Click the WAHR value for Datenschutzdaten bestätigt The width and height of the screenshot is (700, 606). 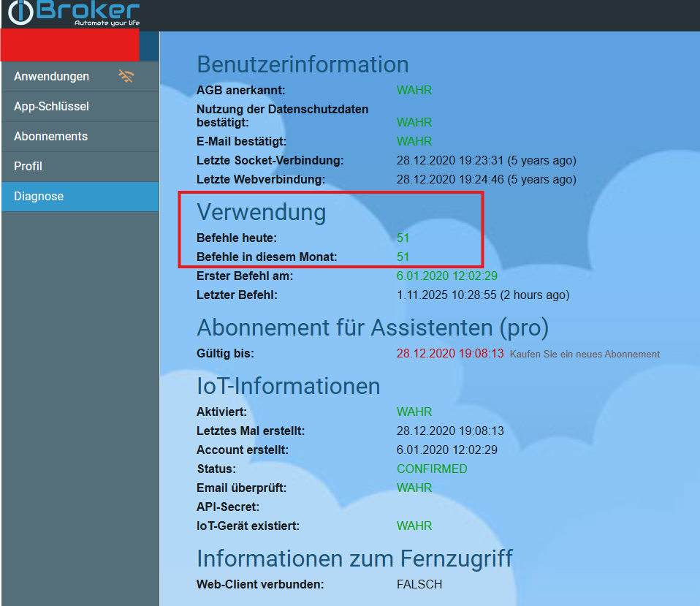pos(414,122)
